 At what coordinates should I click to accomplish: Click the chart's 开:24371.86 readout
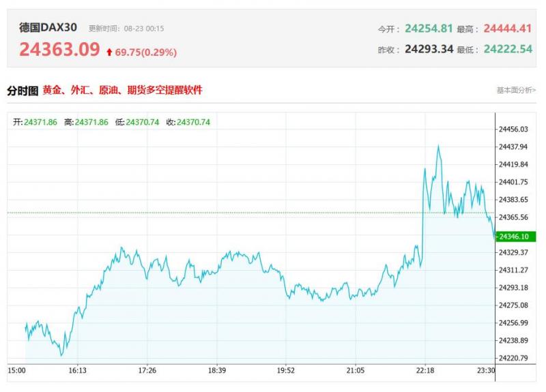tap(35, 122)
